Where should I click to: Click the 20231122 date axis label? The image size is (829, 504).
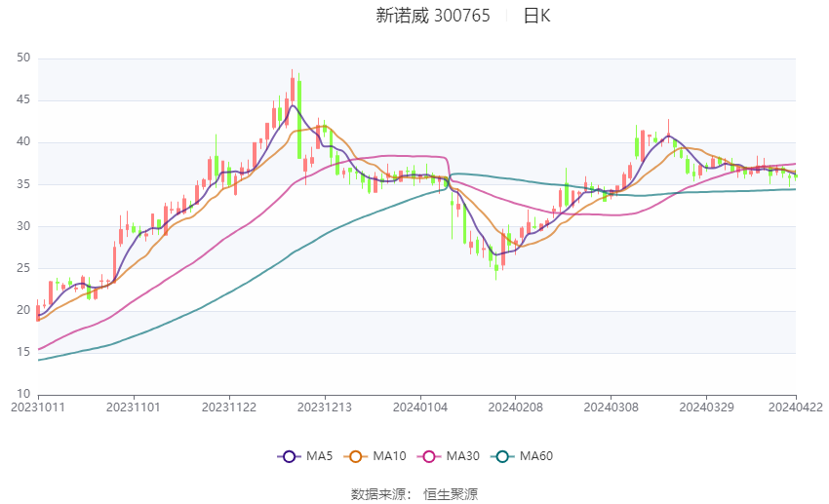(229, 407)
